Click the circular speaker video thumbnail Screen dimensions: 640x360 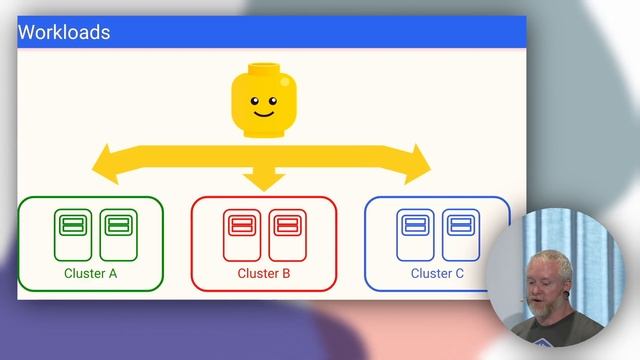point(556,278)
